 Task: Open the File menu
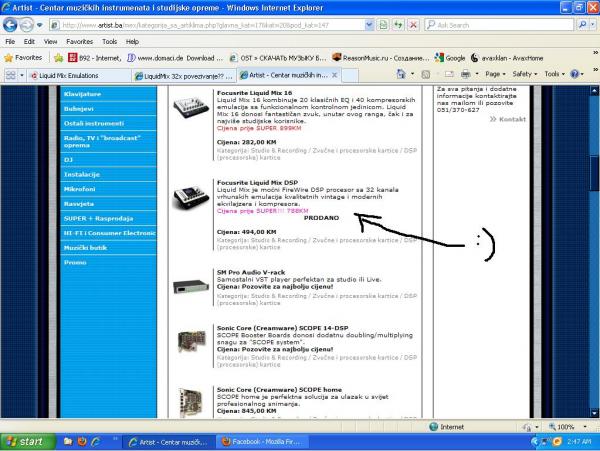click(x=10, y=42)
